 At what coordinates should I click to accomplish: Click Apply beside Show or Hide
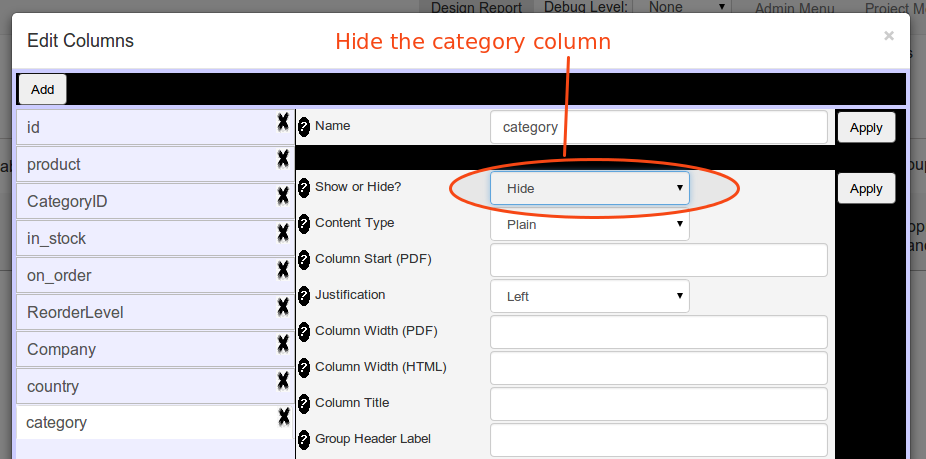coord(866,188)
